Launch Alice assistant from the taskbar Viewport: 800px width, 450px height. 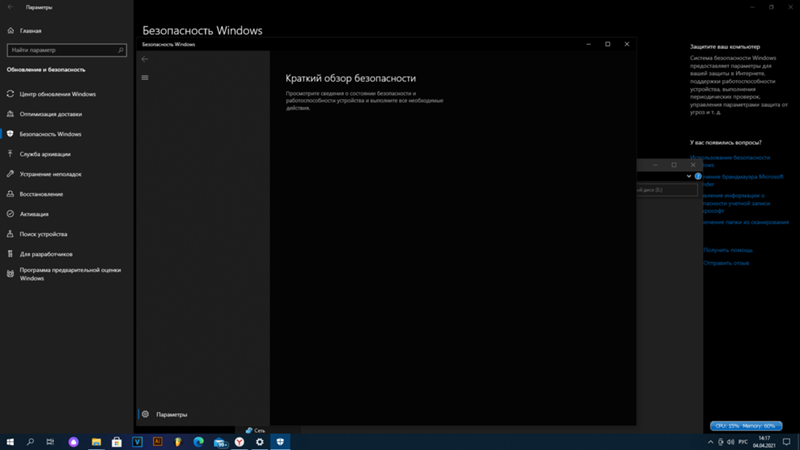point(73,442)
